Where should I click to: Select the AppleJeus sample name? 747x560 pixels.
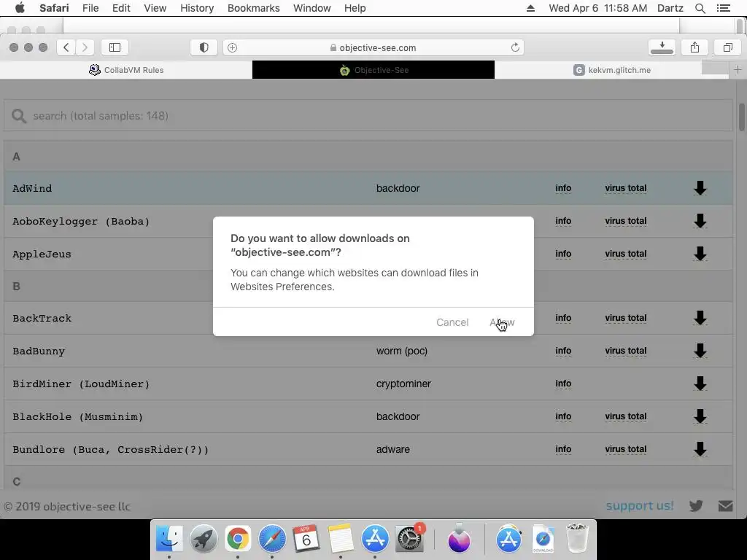(x=42, y=254)
